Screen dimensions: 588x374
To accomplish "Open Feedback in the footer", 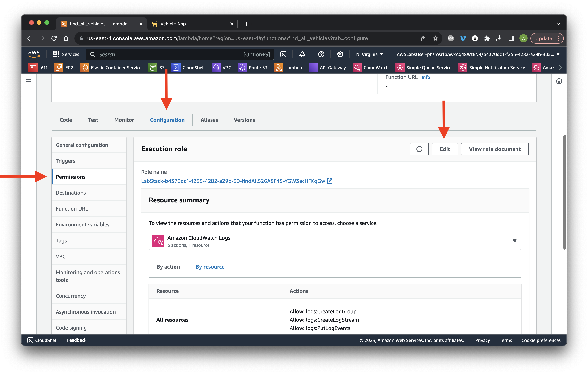I will [x=77, y=340].
